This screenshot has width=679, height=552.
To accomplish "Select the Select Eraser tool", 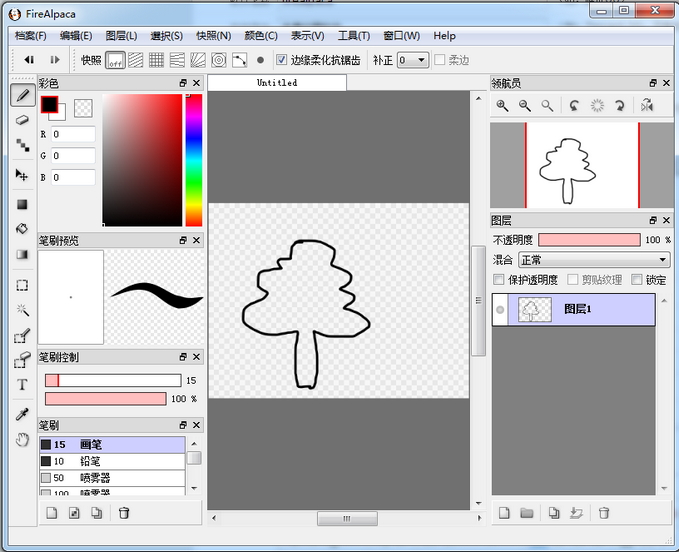I will tap(22, 360).
